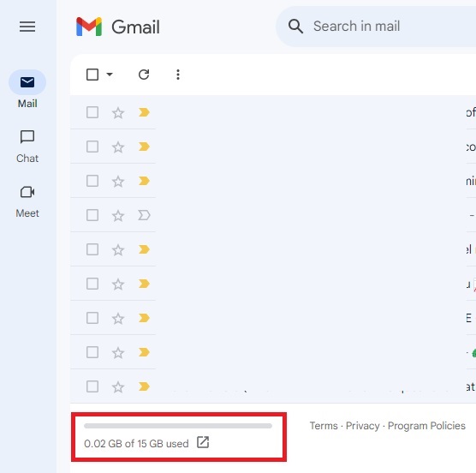Screen dimensions: 476x473
Task: Select the last email's checkbox
Action: tap(92, 386)
